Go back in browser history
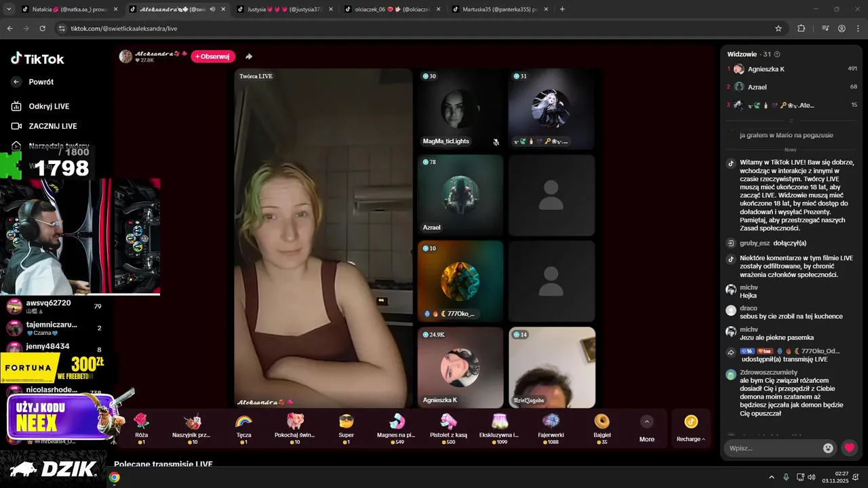868x488 pixels. pyautogui.click(x=9, y=28)
